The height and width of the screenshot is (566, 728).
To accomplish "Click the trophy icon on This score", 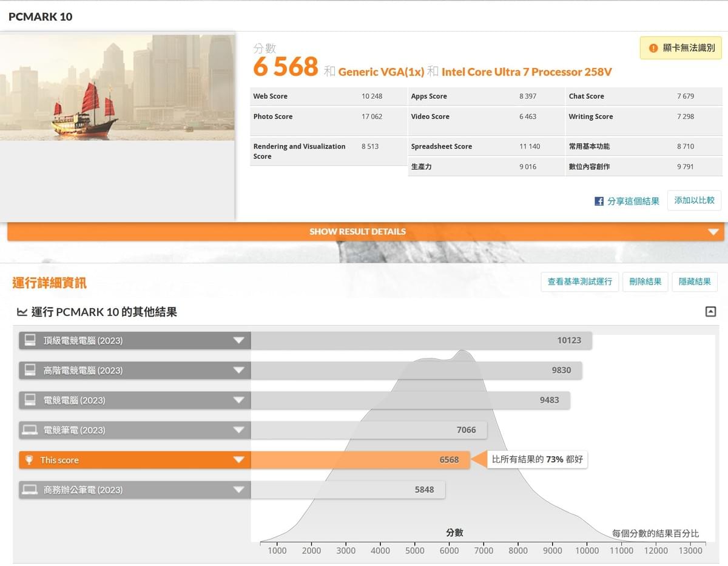I will point(29,460).
